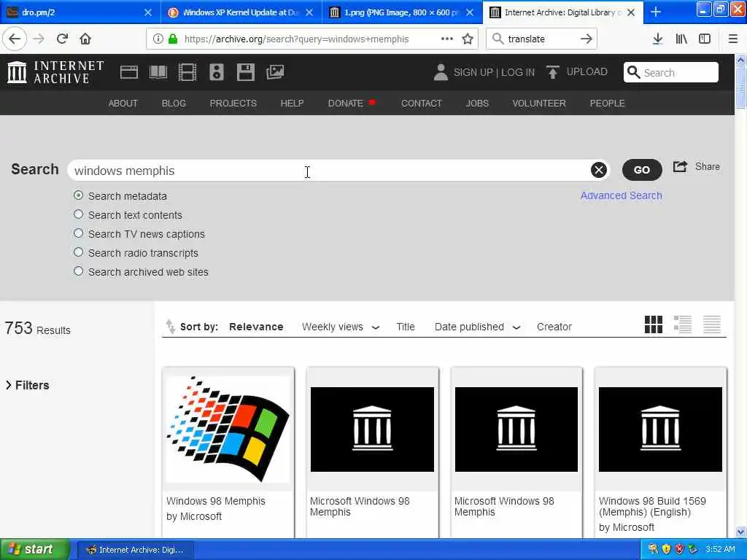Toggle browser sidebar icon

[x=705, y=39]
